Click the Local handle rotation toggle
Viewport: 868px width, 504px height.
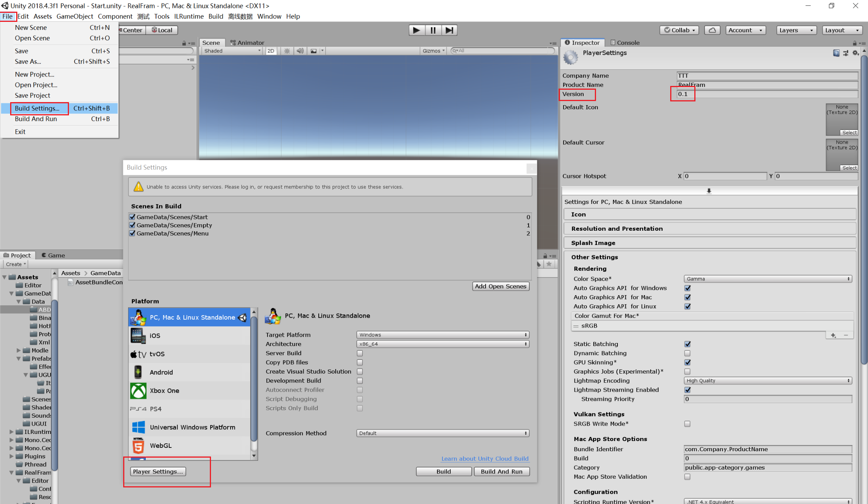pyautogui.click(x=162, y=30)
